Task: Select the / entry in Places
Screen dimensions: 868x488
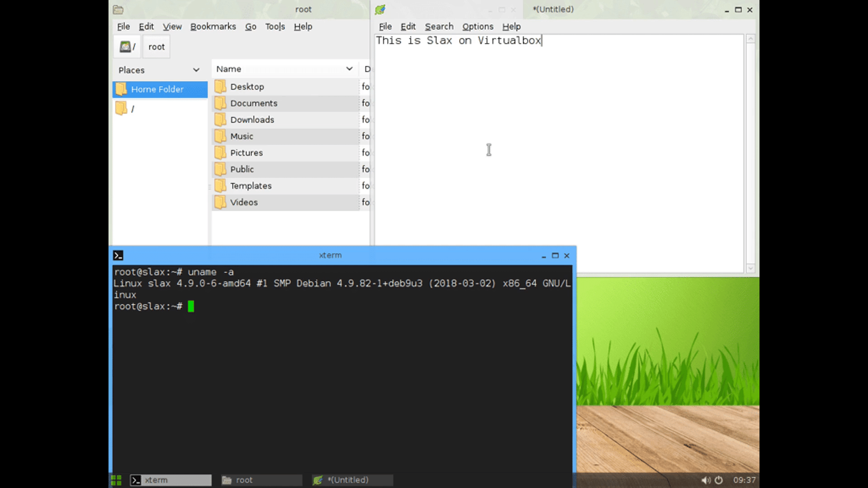Action: (132, 109)
